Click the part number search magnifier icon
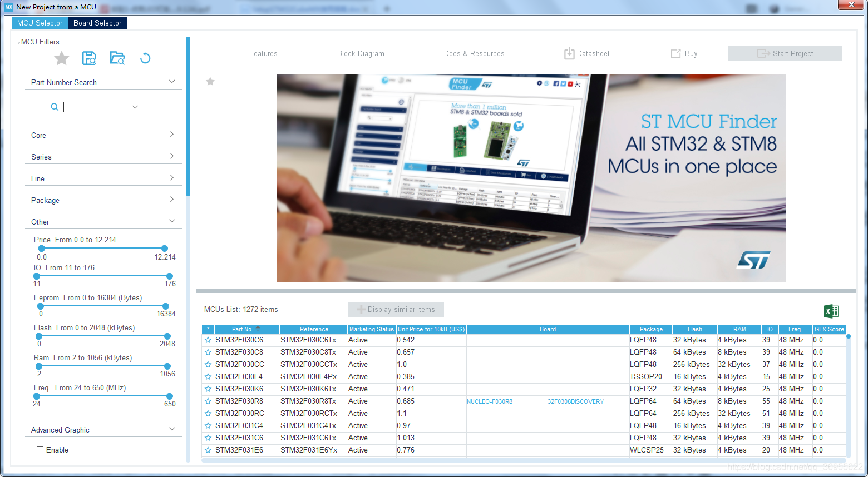Viewport: 868px width, 477px height. pos(55,107)
